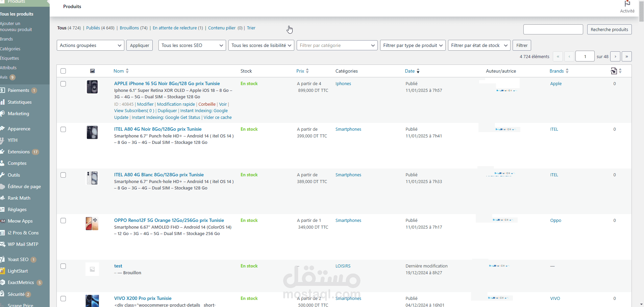Open Filtrer par état de stock dropdown
Viewport: 644px width, 307px height.
point(479,45)
